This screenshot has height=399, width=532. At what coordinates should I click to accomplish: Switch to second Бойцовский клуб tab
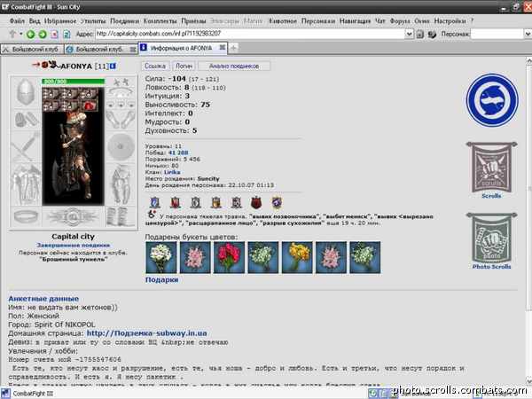click(x=101, y=50)
